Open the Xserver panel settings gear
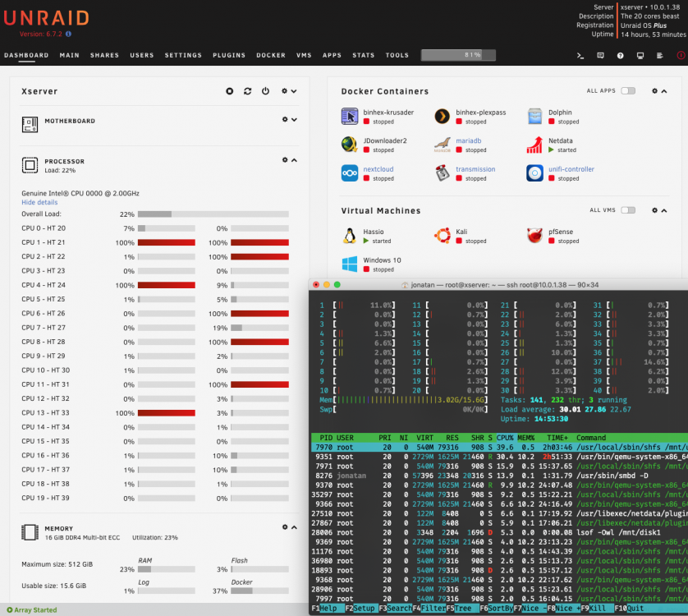Screen dimensions: 688x616 [284, 91]
